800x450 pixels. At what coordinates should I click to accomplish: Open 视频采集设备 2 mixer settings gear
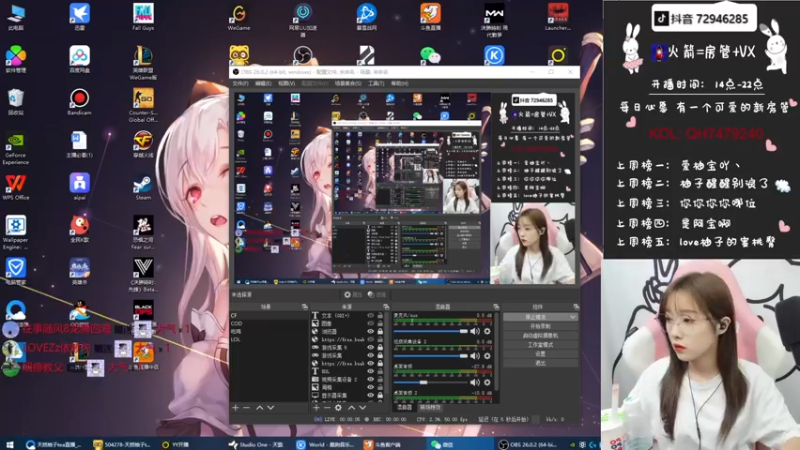click(x=487, y=356)
